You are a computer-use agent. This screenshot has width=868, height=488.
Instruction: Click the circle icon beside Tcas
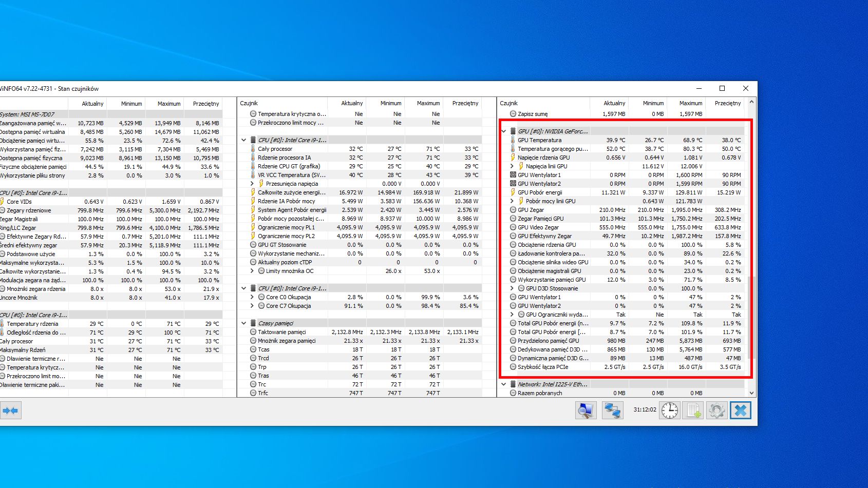point(253,349)
